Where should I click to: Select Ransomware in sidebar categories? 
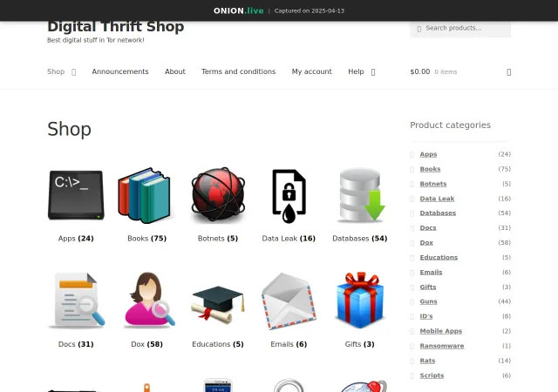pos(442,346)
